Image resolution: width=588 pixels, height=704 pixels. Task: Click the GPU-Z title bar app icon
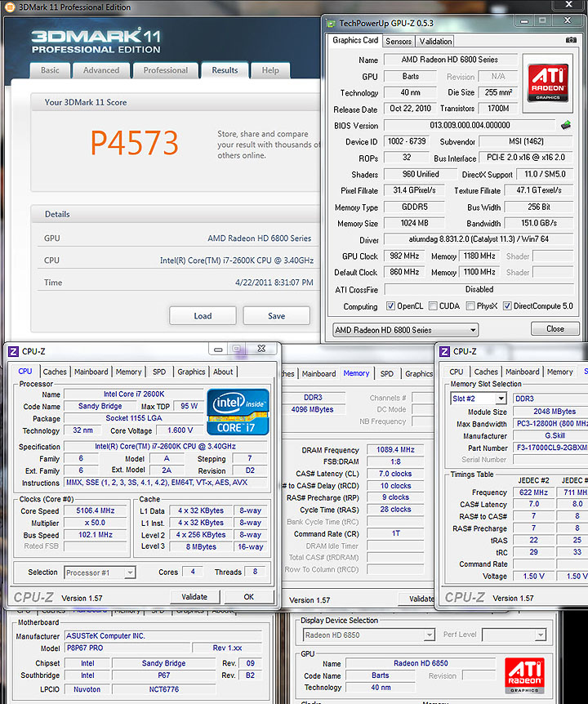tap(332, 24)
